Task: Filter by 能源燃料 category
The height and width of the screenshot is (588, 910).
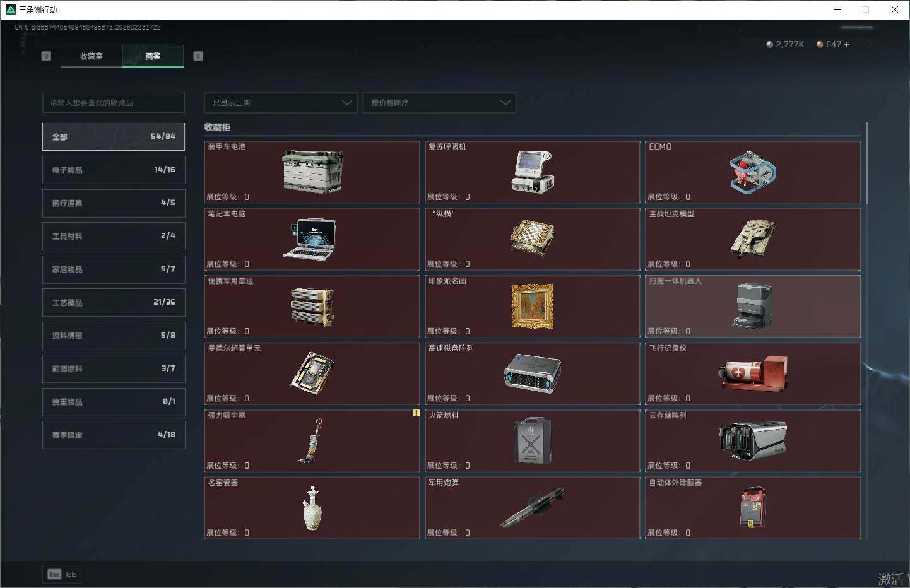Action: point(114,369)
